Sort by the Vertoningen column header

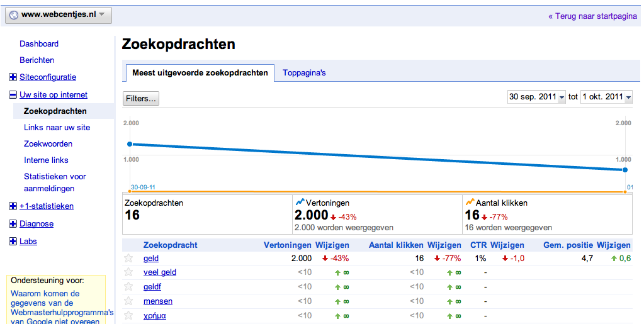288,245
